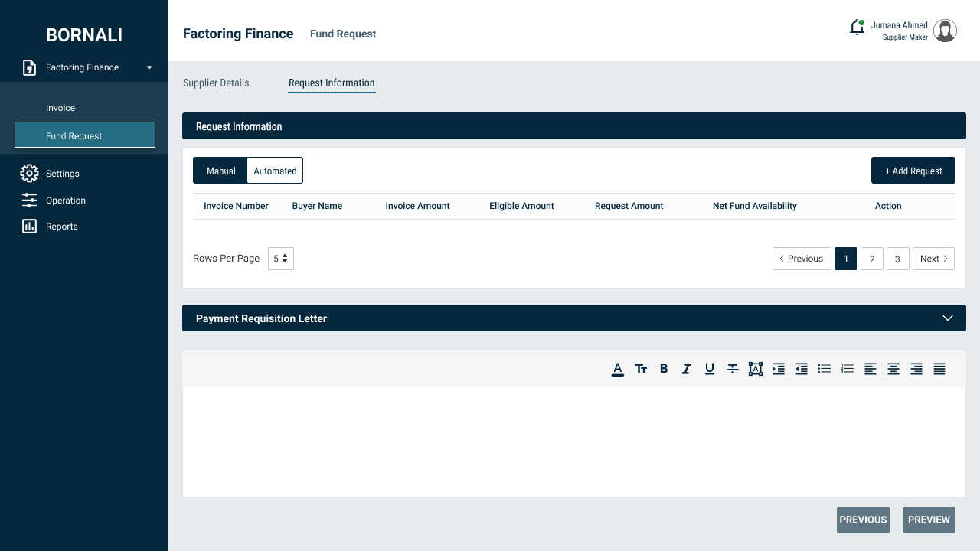This screenshot has height=551, width=980.
Task: Decrease indent in the letter editor
Action: click(802, 369)
